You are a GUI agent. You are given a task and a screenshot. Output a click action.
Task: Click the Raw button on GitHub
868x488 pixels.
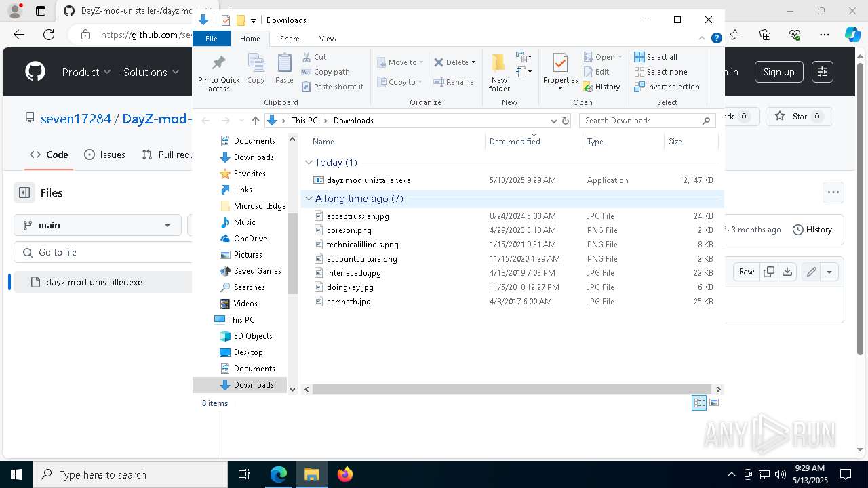pos(747,272)
